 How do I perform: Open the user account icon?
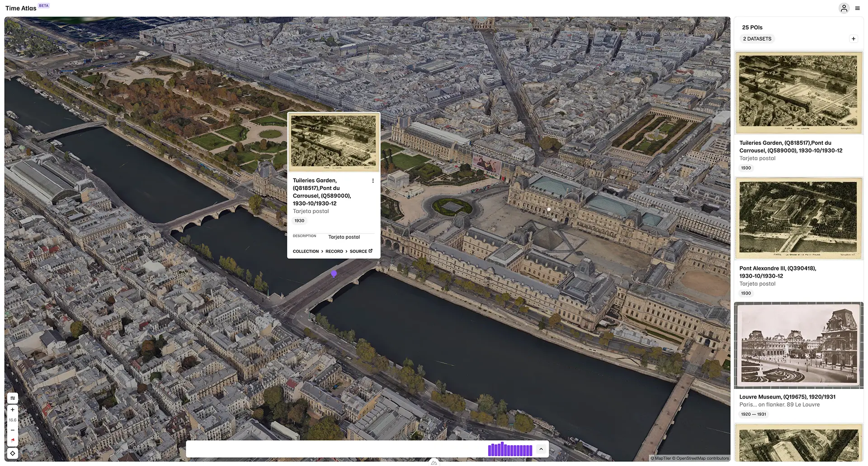coord(844,8)
